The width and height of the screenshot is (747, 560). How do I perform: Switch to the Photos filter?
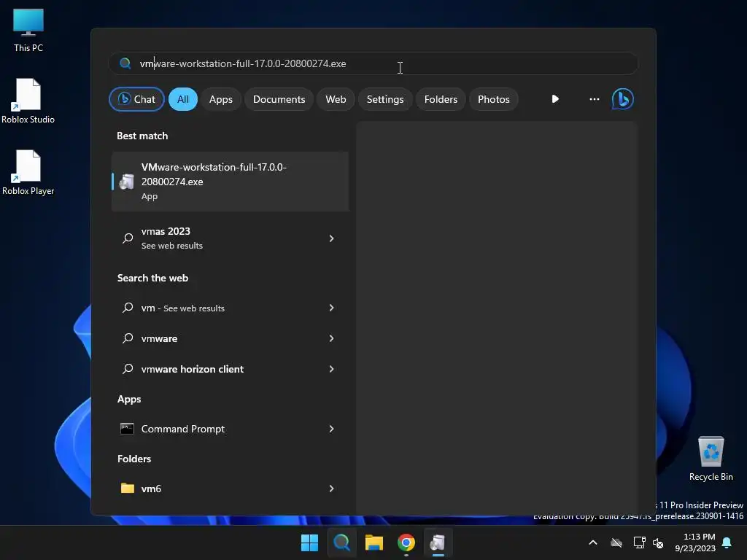(x=494, y=99)
